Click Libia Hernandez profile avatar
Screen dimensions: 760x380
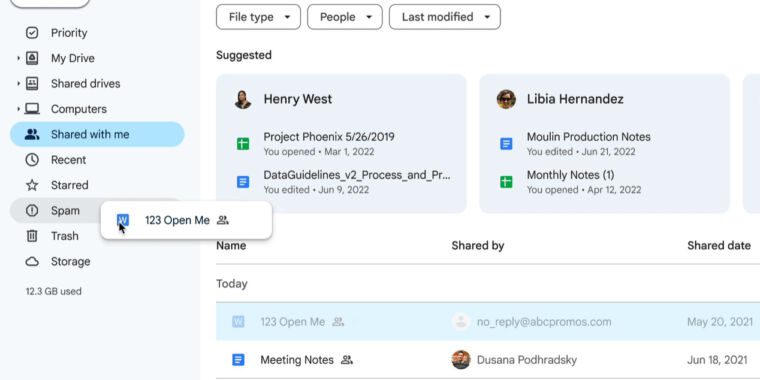[x=506, y=99]
